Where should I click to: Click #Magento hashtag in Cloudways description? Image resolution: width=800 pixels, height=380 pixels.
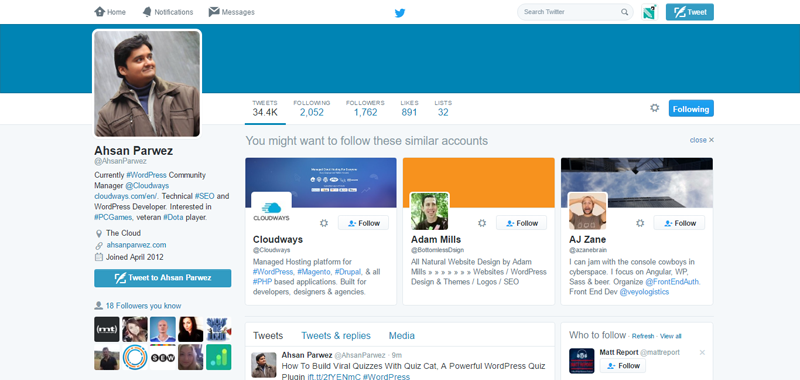[314, 272]
